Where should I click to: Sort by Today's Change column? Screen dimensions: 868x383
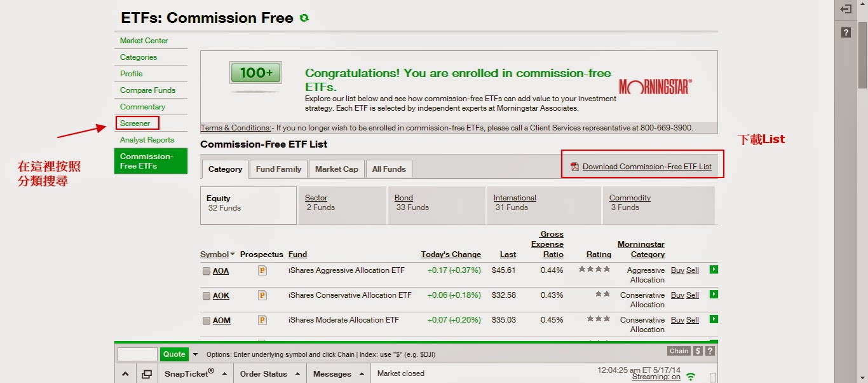tap(451, 254)
